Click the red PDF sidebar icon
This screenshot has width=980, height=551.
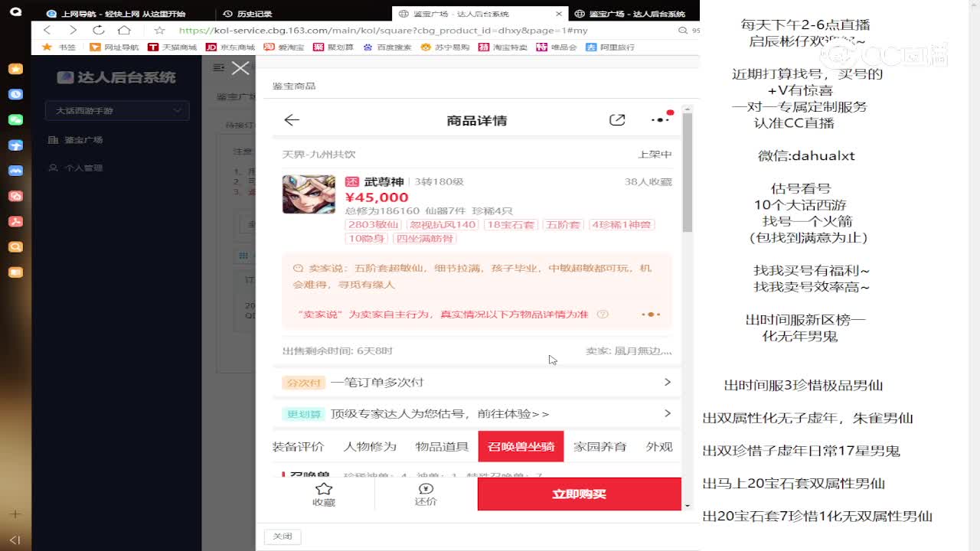pos(15,221)
